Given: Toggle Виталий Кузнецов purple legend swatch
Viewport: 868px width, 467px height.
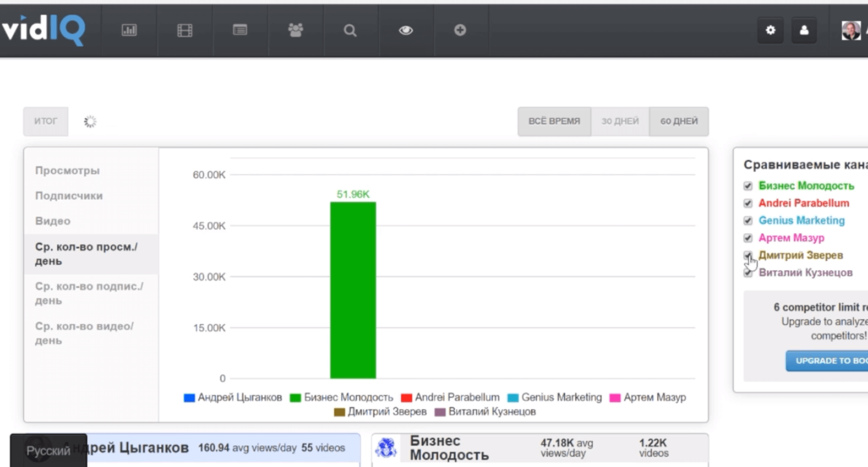Looking at the screenshot, I should point(440,412).
